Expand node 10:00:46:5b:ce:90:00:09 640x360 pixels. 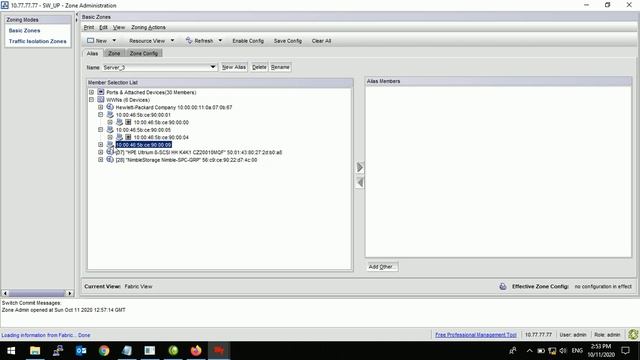[x=100, y=145]
